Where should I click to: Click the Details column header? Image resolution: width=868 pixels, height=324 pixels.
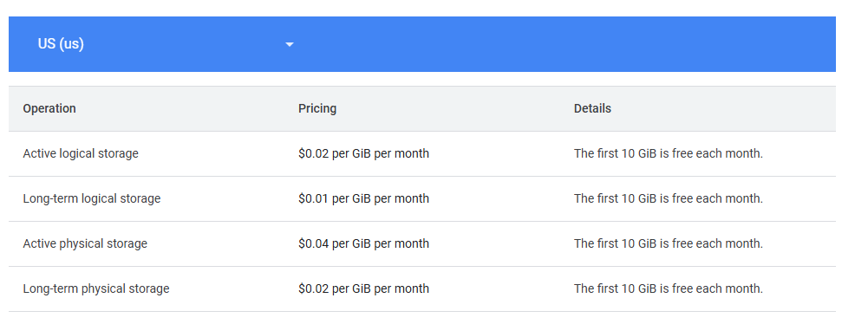[x=592, y=108]
